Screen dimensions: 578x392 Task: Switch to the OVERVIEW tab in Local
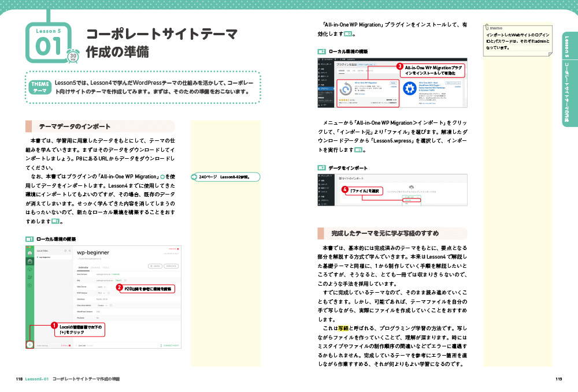click(x=83, y=268)
